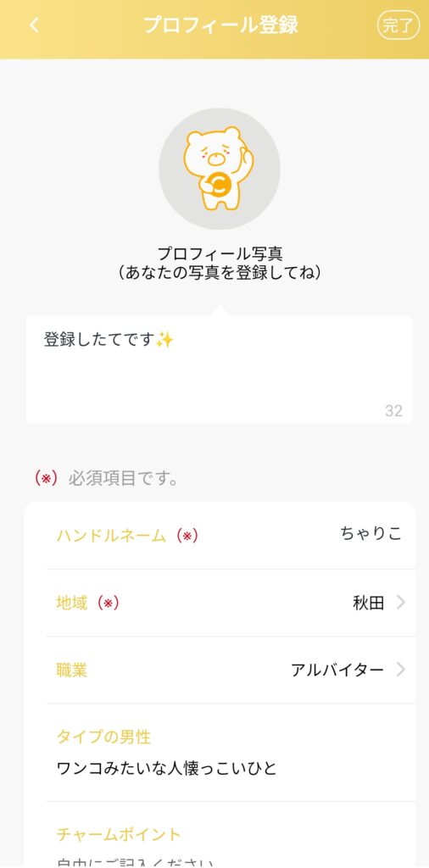Tap the back arrow icon
This screenshot has height=868, width=429.
tap(34, 25)
